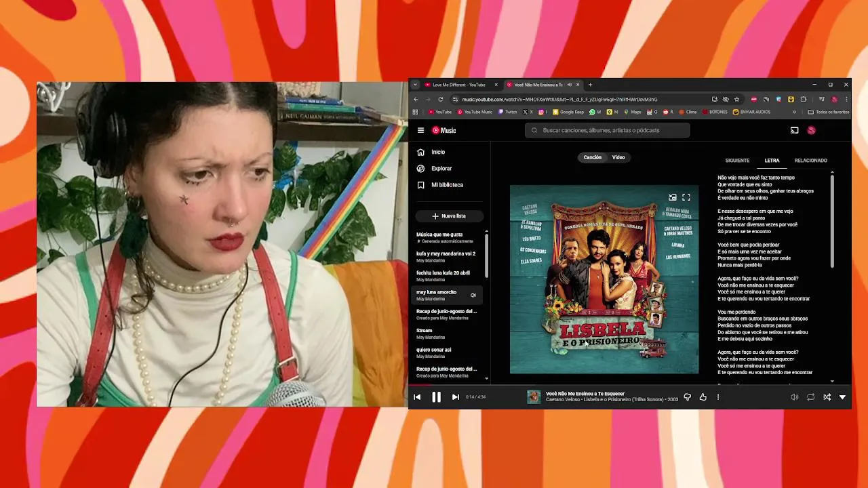Open the Google Keep bookmark
Image resolution: width=868 pixels, height=488 pixels.
tap(568, 112)
